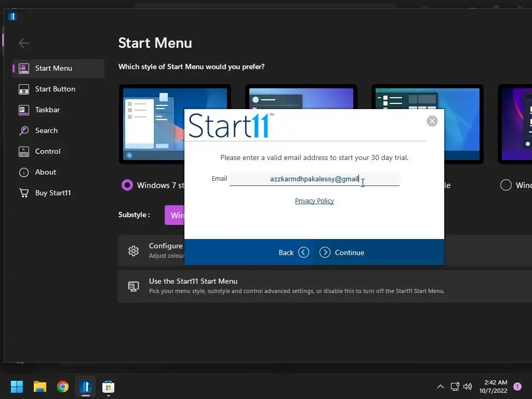The height and width of the screenshot is (399, 532).
Task: Click the purple Substyle button
Action: [175, 215]
